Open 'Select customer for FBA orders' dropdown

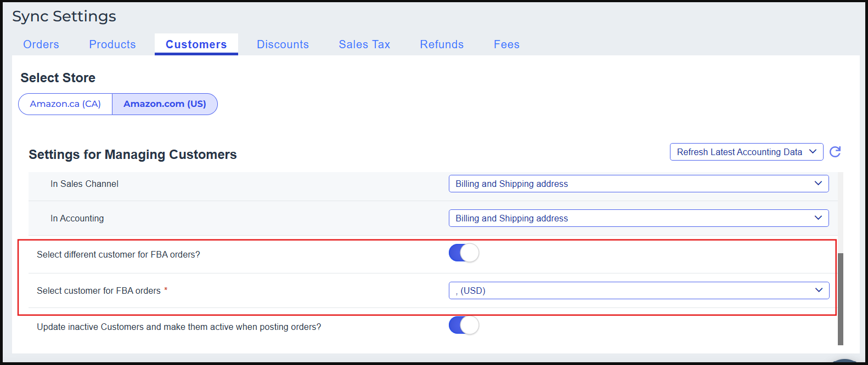click(x=639, y=290)
